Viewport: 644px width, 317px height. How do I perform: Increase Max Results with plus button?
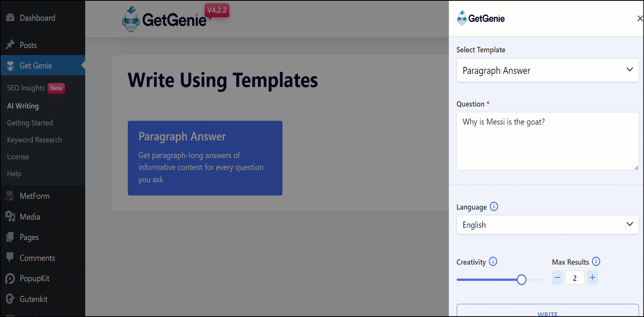click(592, 278)
